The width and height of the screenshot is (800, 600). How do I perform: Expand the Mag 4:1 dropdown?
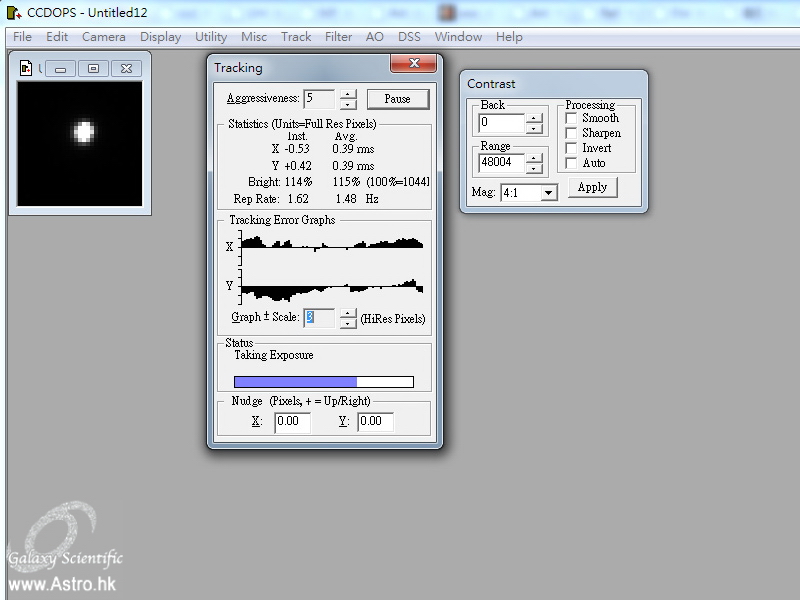pos(547,192)
